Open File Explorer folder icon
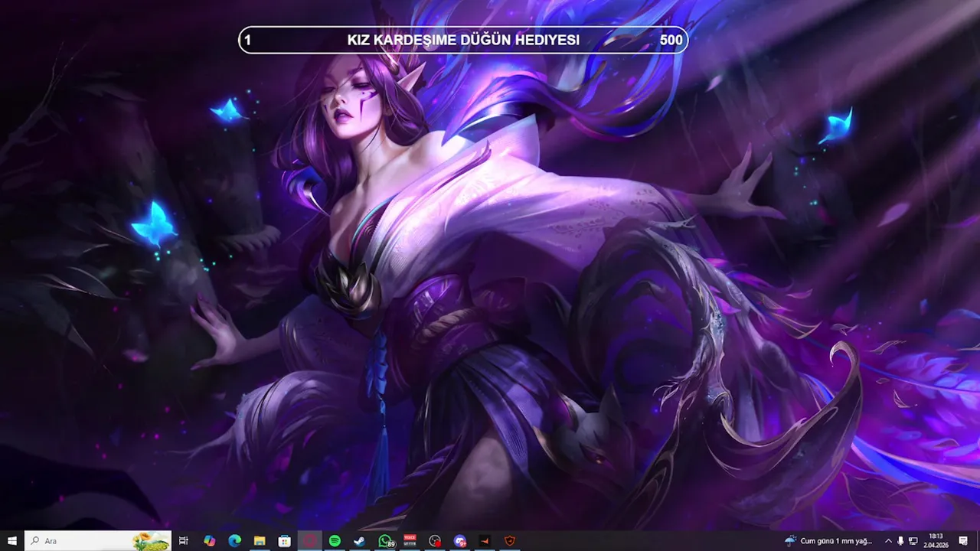This screenshot has width=980, height=551. (260, 540)
